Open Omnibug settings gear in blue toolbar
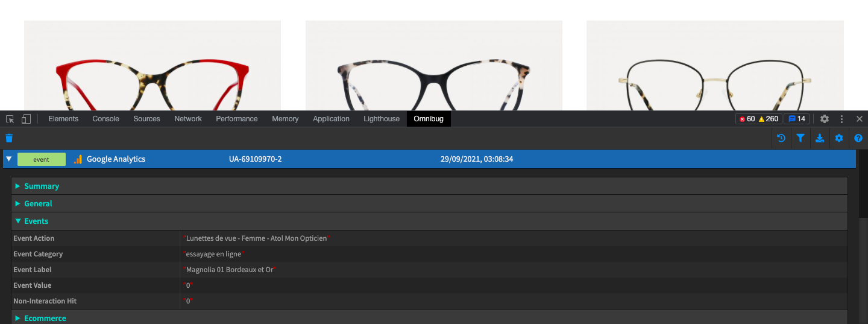868x324 pixels. (x=838, y=138)
